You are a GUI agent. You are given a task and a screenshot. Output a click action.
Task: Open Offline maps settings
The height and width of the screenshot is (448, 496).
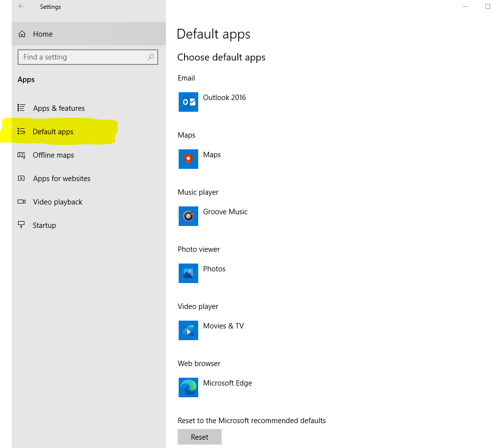(54, 155)
